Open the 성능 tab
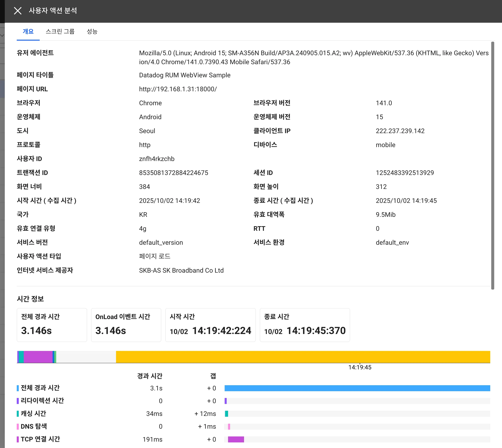The width and height of the screenshot is (502, 448). (x=92, y=31)
